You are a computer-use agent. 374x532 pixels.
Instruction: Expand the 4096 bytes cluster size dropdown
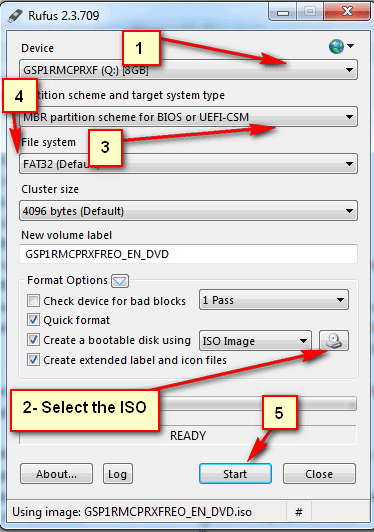(188, 211)
